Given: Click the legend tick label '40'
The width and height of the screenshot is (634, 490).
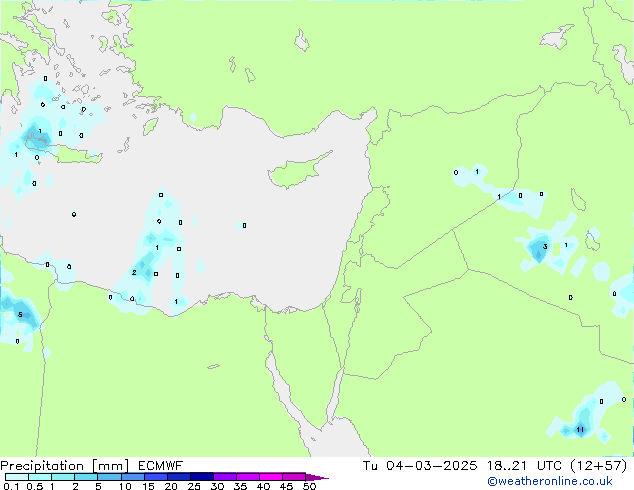Looking at the screenshot, I should click(x=263, y=486).
